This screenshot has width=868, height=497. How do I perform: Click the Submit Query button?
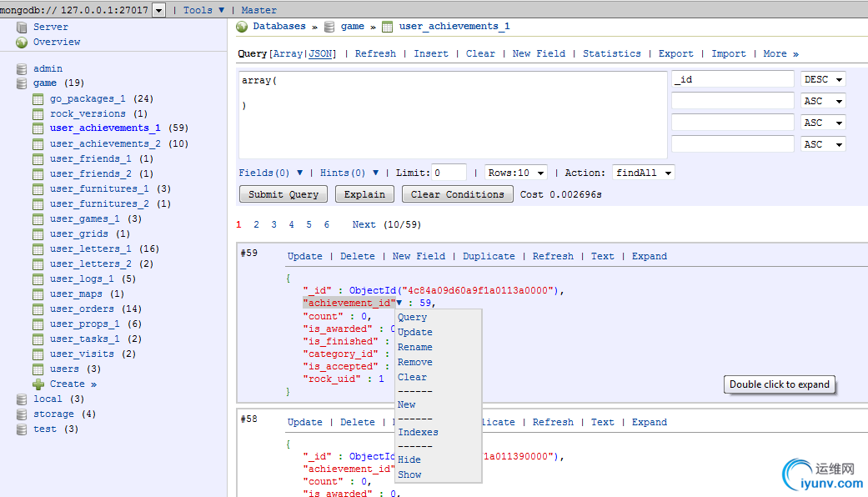point(283,194)
